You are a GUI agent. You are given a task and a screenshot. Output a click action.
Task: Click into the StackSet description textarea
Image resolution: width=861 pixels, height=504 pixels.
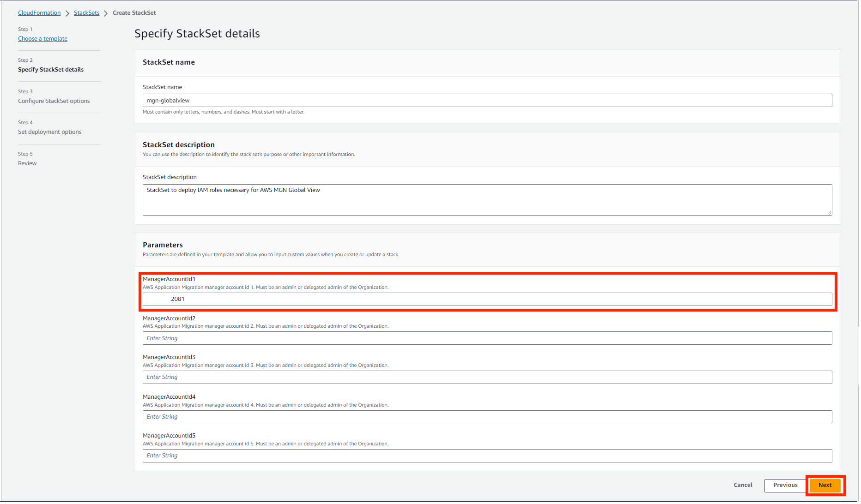[x=487, y=200]
